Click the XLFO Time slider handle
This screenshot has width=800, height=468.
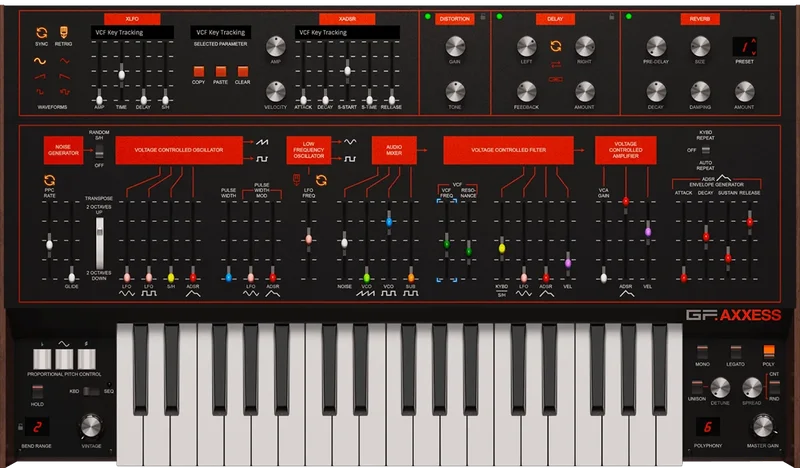coord(121,75)
